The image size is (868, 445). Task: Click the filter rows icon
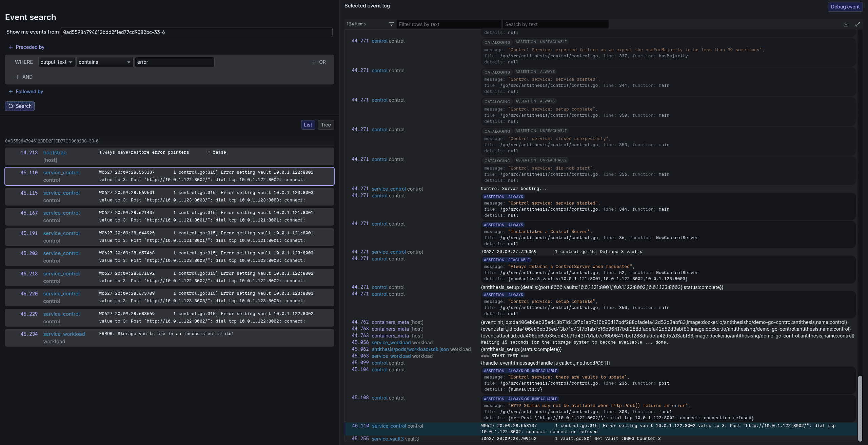click(x=391, y=24)
